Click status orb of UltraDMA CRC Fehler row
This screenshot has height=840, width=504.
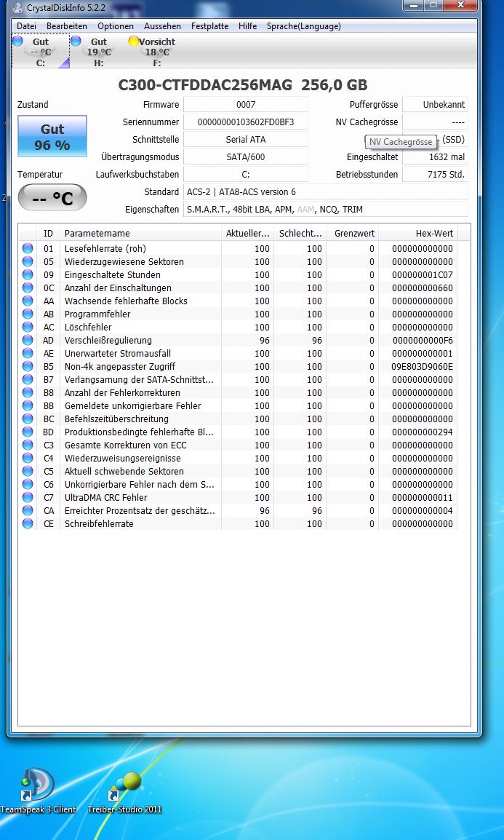tap(28, 498)
